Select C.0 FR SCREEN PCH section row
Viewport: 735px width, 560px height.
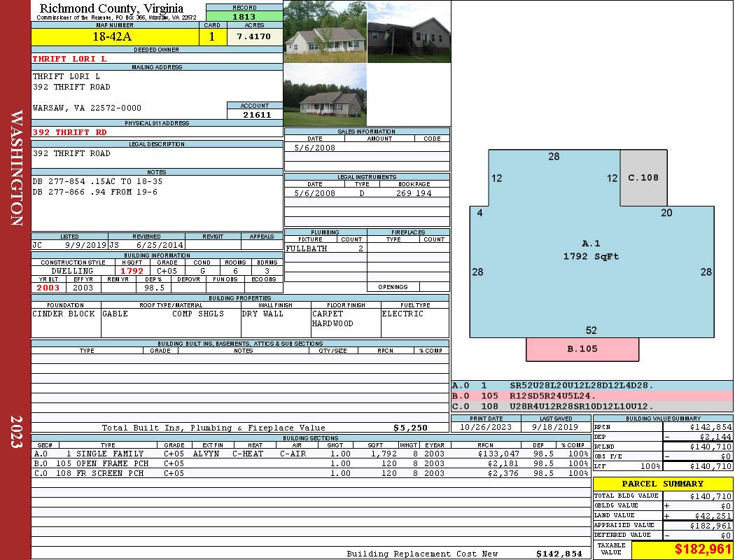(x=311, y=474)
